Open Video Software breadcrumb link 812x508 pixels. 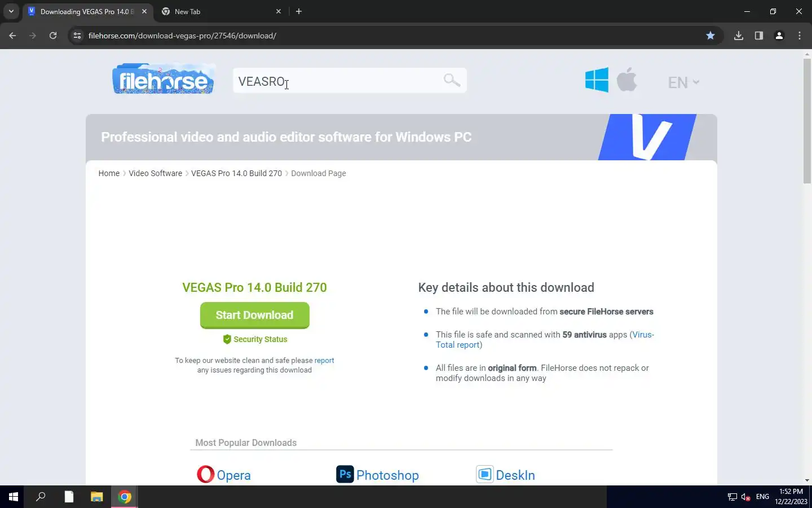coord(155,173)
